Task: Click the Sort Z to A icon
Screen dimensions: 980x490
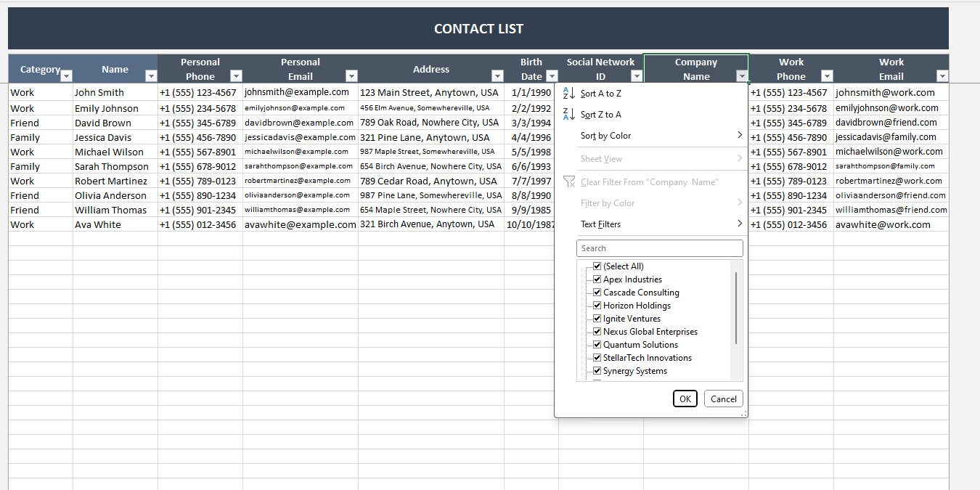Action: pos(570,114)
